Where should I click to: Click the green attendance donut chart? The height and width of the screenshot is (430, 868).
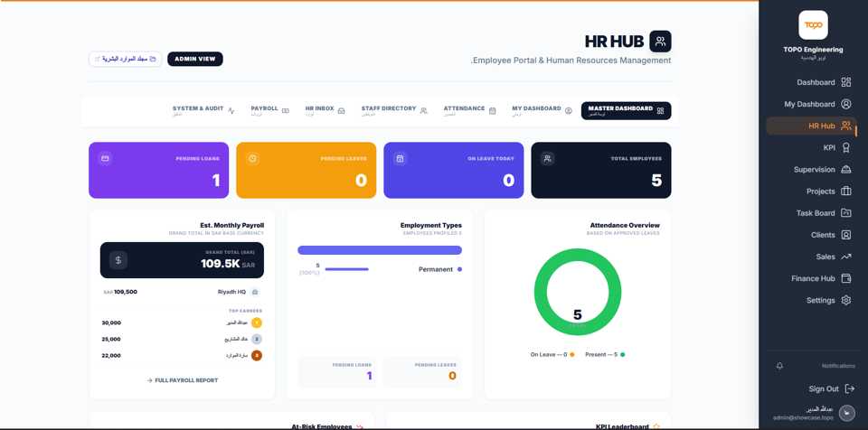[578, 292]
